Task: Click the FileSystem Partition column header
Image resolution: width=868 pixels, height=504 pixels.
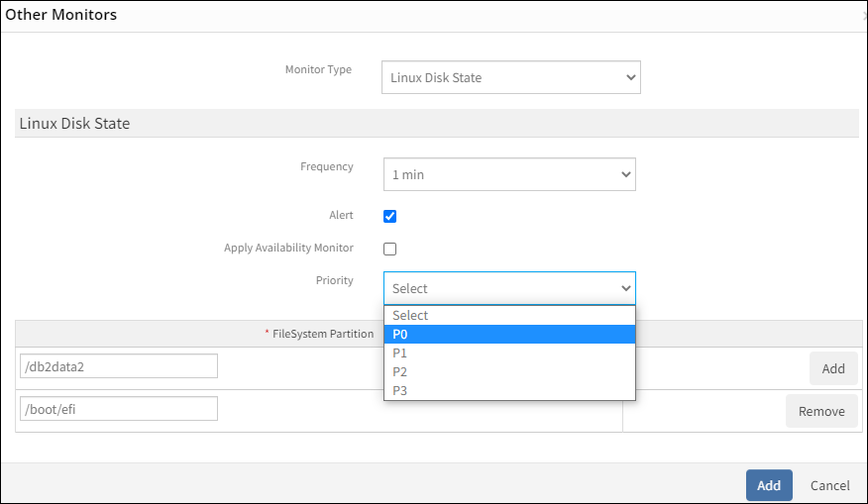Action: 323,334
